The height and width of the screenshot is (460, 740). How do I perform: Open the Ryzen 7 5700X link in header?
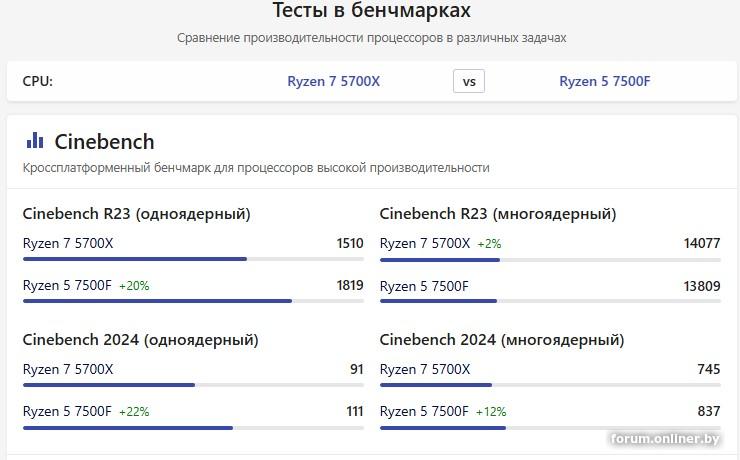tap(333, 81)
